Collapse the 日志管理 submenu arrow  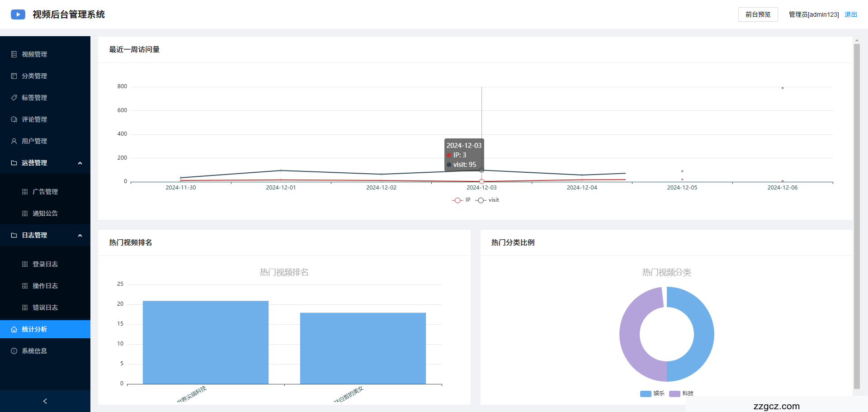pos(80,235)
